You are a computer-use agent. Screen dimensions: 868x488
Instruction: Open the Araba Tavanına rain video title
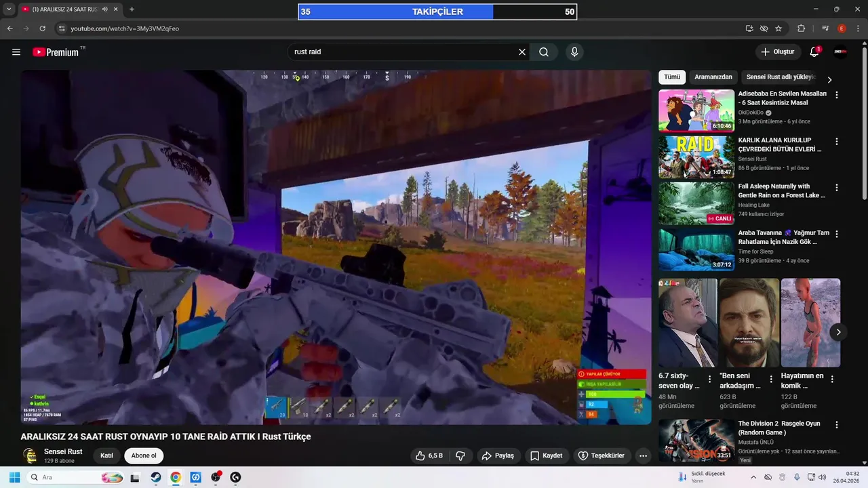point(783,237)
